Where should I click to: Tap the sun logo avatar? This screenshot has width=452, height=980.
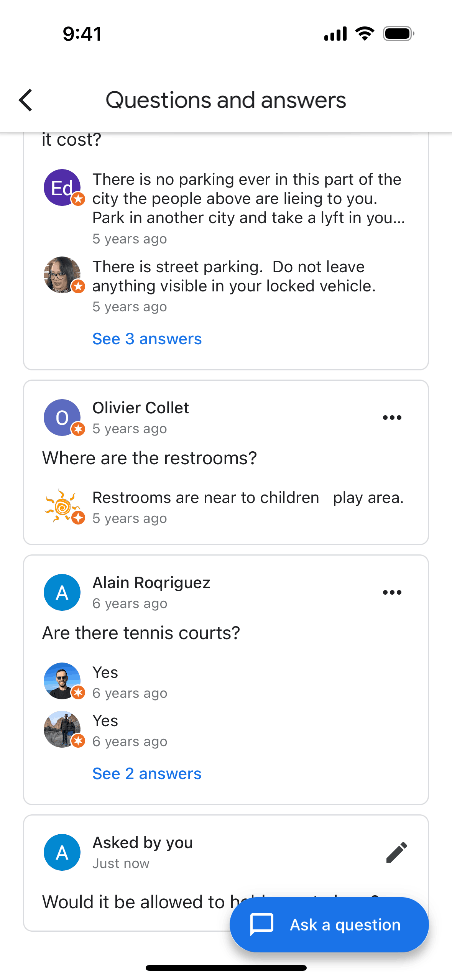(x=62, y=506)
